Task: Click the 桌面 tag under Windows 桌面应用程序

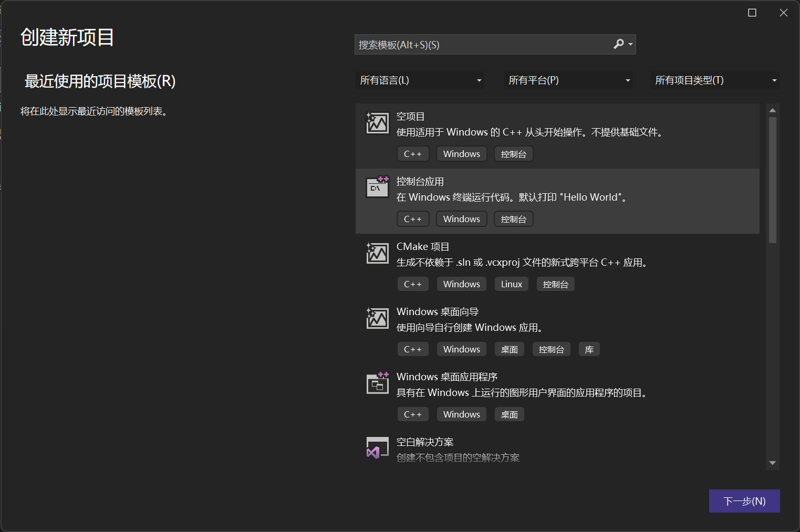Action: click(510, 414)
